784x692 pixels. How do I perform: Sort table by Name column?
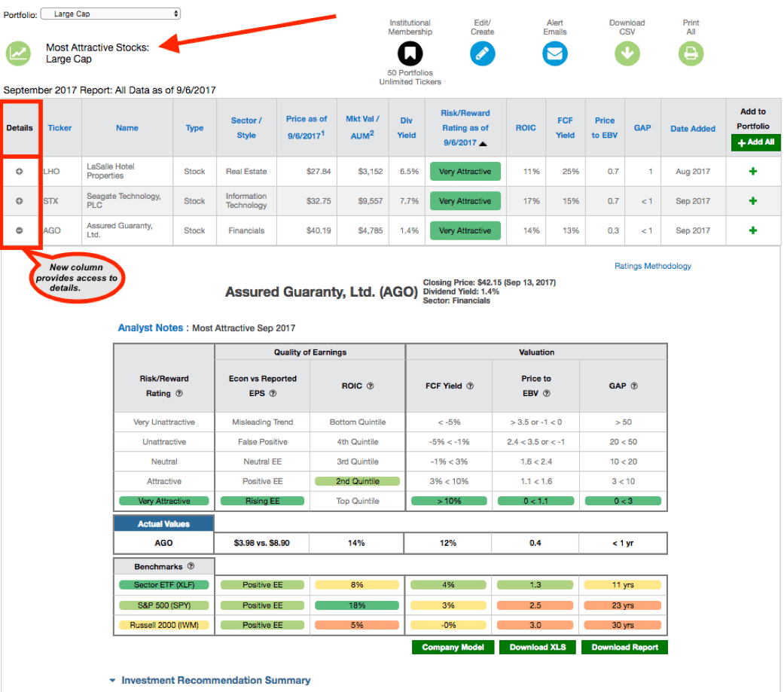click(x=127, y=128)
